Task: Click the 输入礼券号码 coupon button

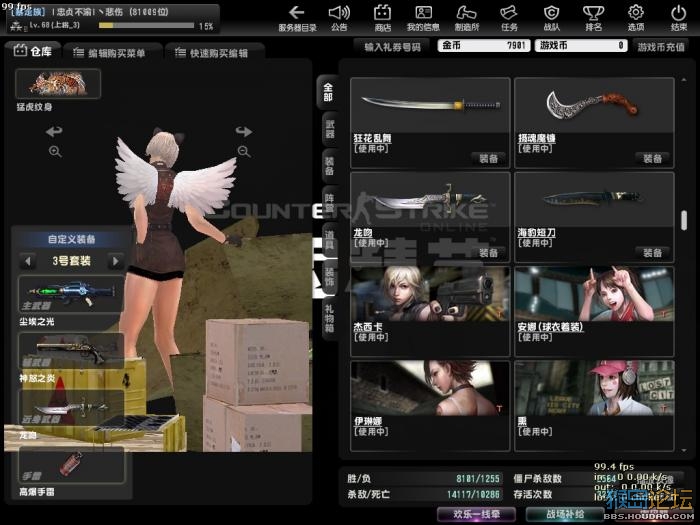Action: (x=392, y=46)
